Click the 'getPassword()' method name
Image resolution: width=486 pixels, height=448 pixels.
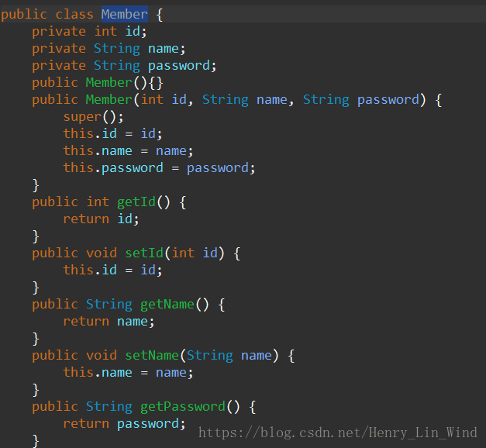click(x=190, y=407)
